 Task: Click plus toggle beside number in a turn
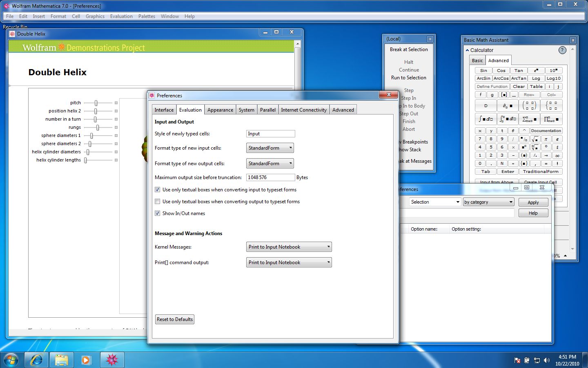(116, 119)
